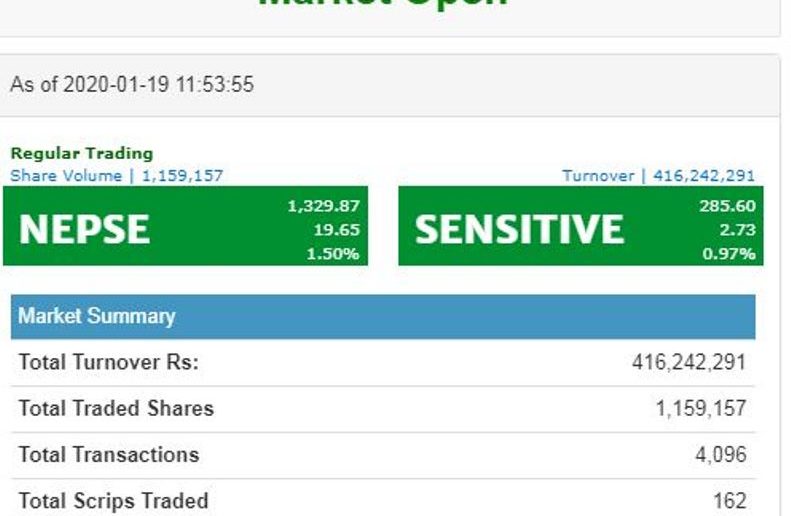The image size is (791, 516).
Task: Click the SENSITIVE percent change 0.97%
Action: (x=729, y=253)
